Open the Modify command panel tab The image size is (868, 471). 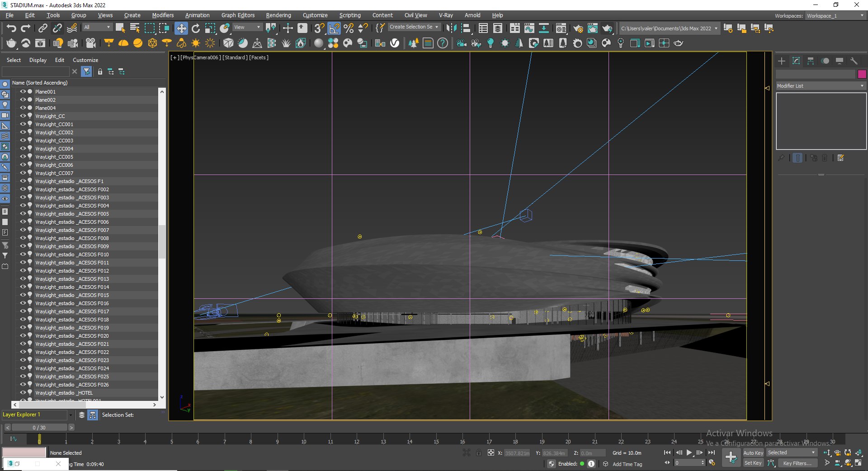click(796, 61)
